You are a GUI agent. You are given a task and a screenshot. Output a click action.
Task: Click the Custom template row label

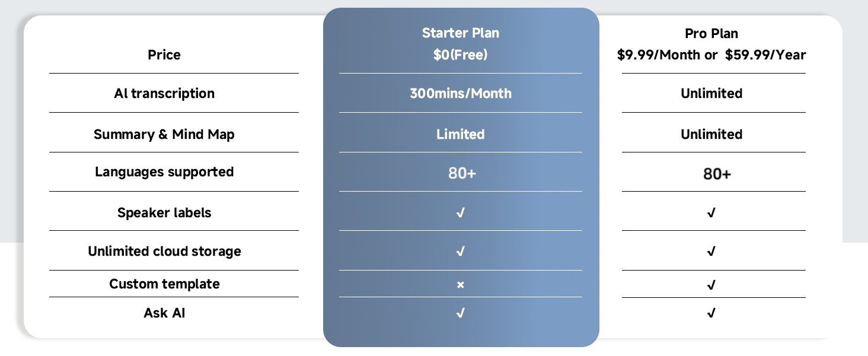tap(164, 284)
